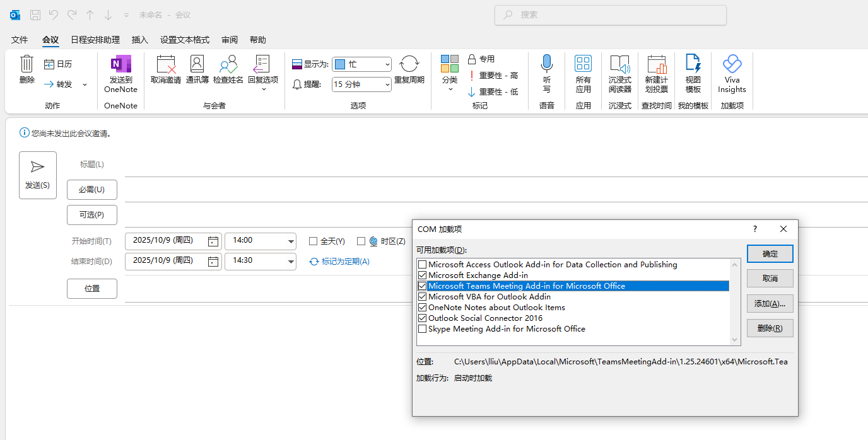Open 重复周期 recurrence settings

pyautogui.click(x=409, y=64)
